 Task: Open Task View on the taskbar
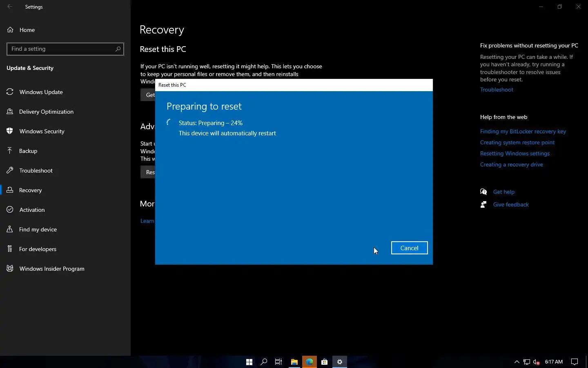pyautogui.click(x=278, y=361)
